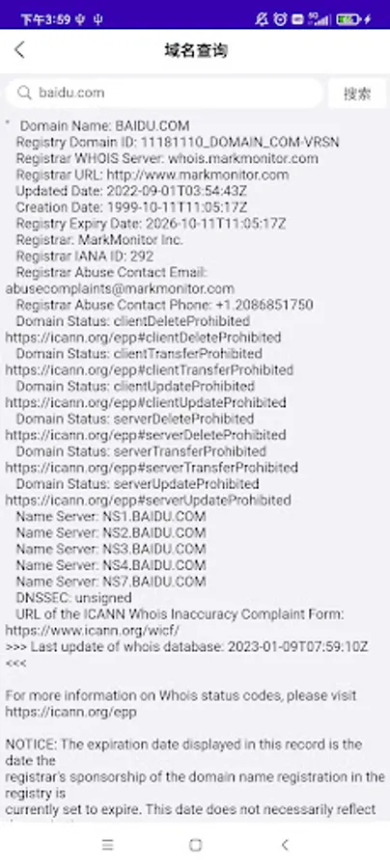Open the https://icann.org/epp status codes link
Image resolution: width=390 pixels, height=868 pixels.
[x=70, y=712]
